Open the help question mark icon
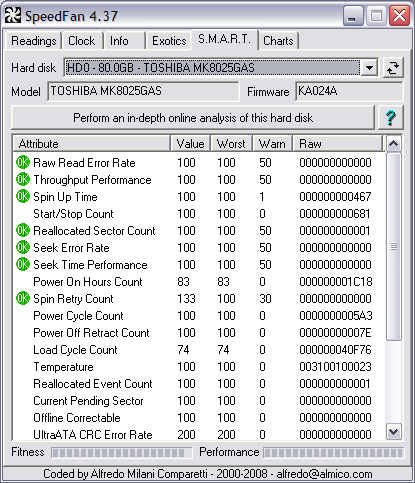This screenshot has width=415, height=483. (391, 118)
